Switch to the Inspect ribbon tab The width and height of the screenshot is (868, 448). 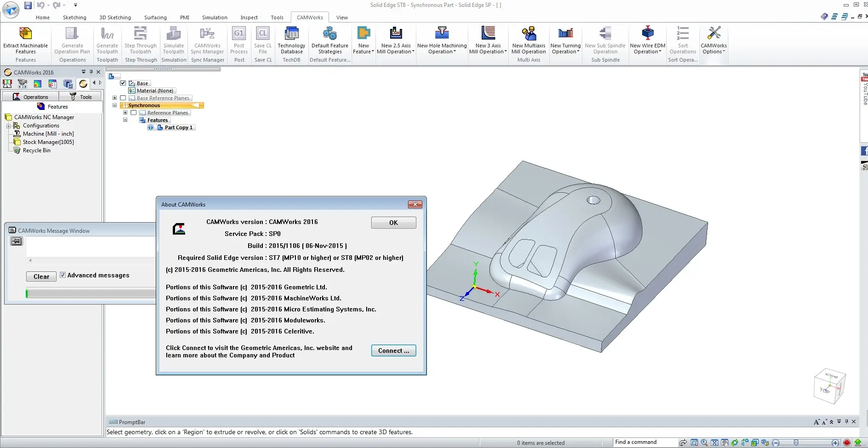[249, 17]
